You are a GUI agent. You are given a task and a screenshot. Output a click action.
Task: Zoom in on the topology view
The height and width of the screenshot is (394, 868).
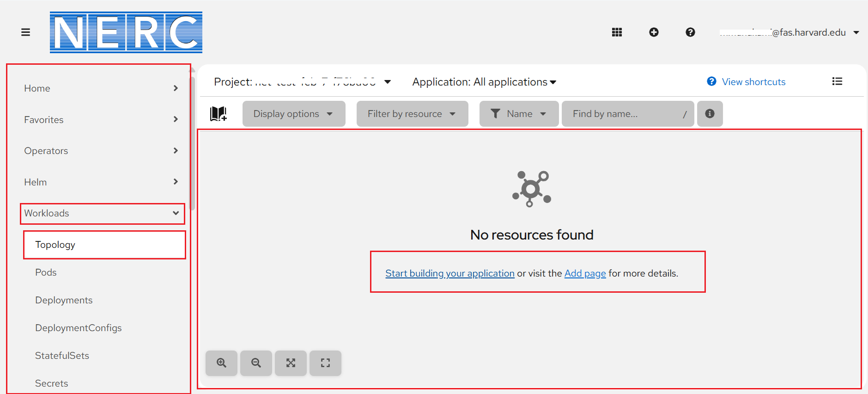tap(222, 363)
